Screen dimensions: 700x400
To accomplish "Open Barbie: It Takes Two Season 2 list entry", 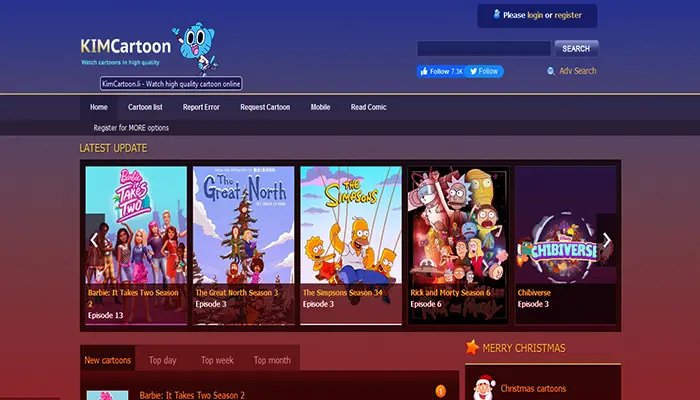I will point(192,395).
